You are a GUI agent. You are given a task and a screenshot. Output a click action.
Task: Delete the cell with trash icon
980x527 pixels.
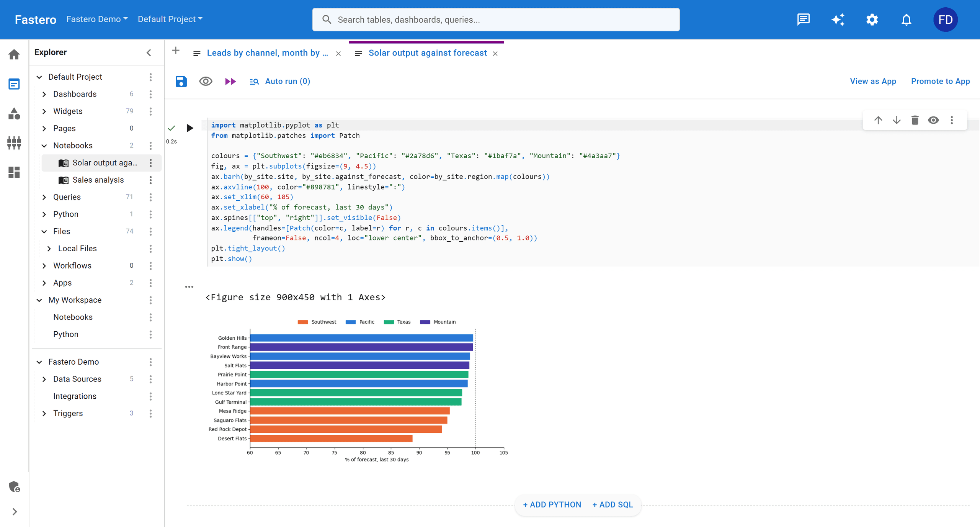tap(915, 120)
